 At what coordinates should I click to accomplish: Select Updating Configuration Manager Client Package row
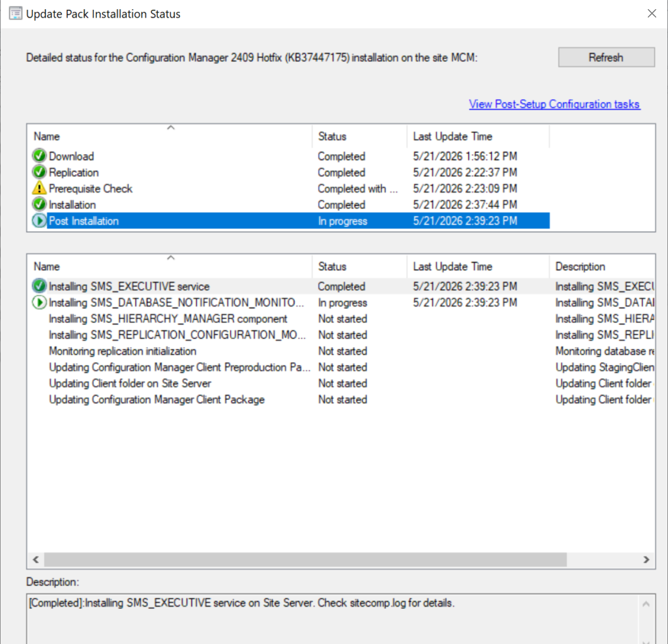[343, 400]
